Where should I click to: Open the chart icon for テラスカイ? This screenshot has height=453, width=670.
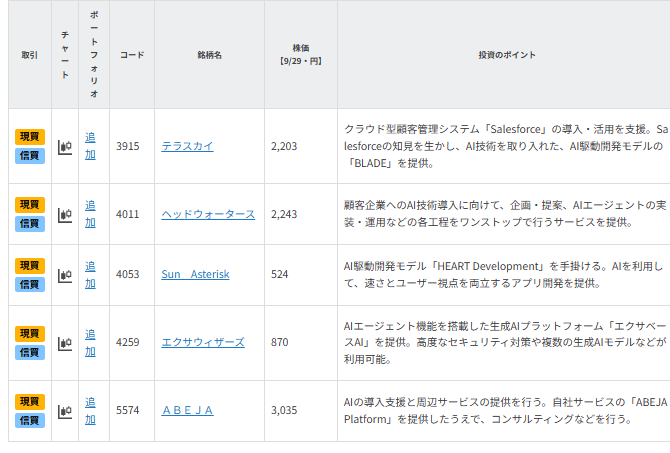65,147
